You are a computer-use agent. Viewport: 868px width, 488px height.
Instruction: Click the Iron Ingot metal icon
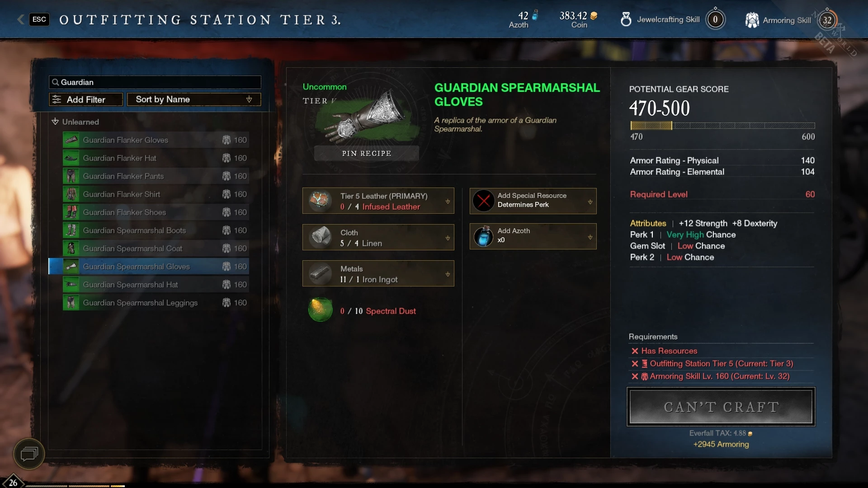(320, 273)
